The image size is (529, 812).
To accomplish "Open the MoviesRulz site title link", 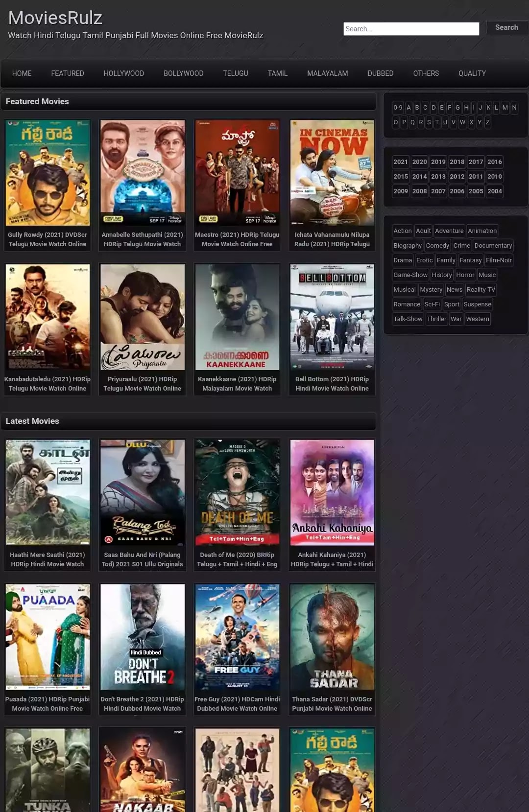I will pyautogui.click(x=55, y=18).
